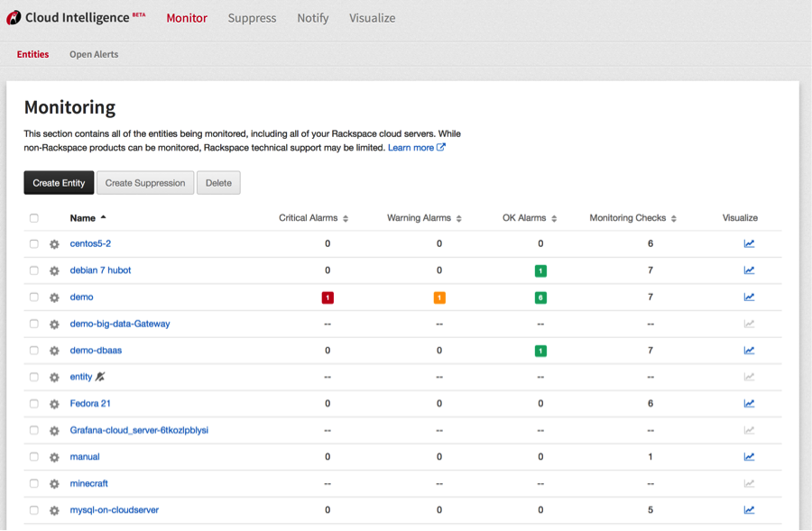The image size is (812, 531).
Task: Open gear settings for demo entity
Action: [54, 298]
